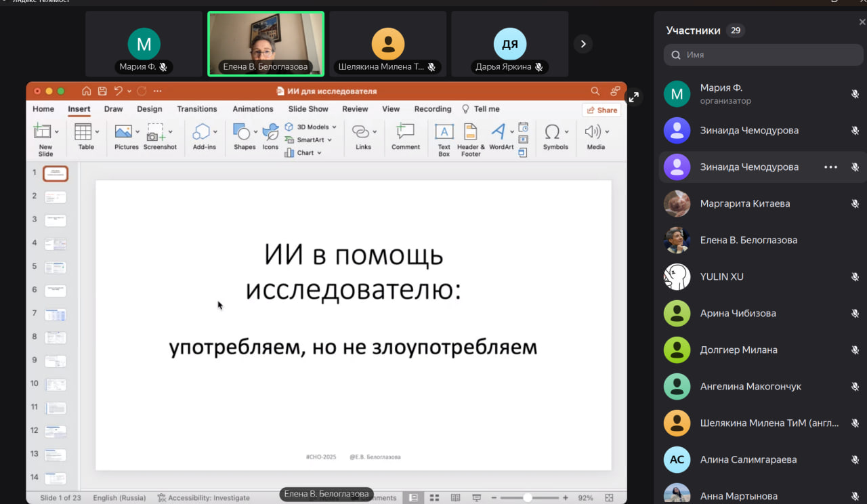The image size is (867, 504).
Task: Toggle microphone for Маргарита Китаева
Action: (855, 204)
